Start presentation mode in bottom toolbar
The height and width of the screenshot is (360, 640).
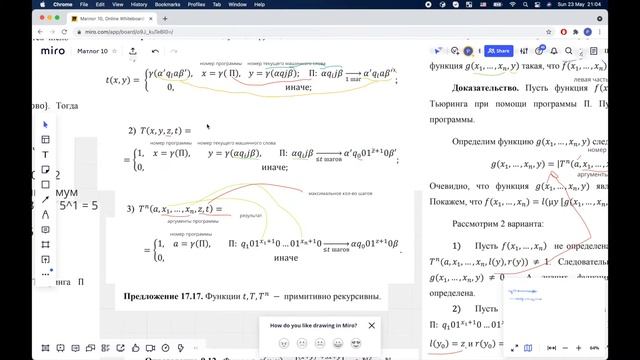tap(60, 348)
